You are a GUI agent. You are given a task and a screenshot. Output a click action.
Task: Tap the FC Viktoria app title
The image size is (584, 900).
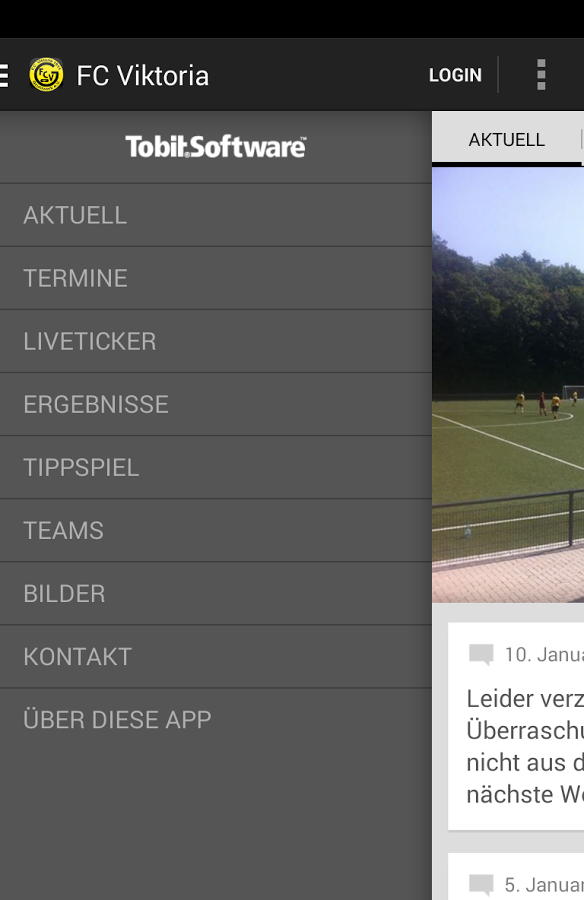coord(142,76)
